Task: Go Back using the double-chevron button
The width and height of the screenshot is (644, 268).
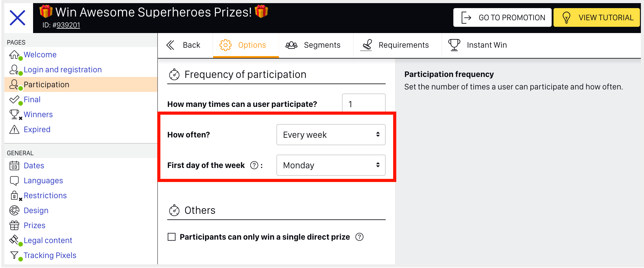Action: [x=184, y=45]
